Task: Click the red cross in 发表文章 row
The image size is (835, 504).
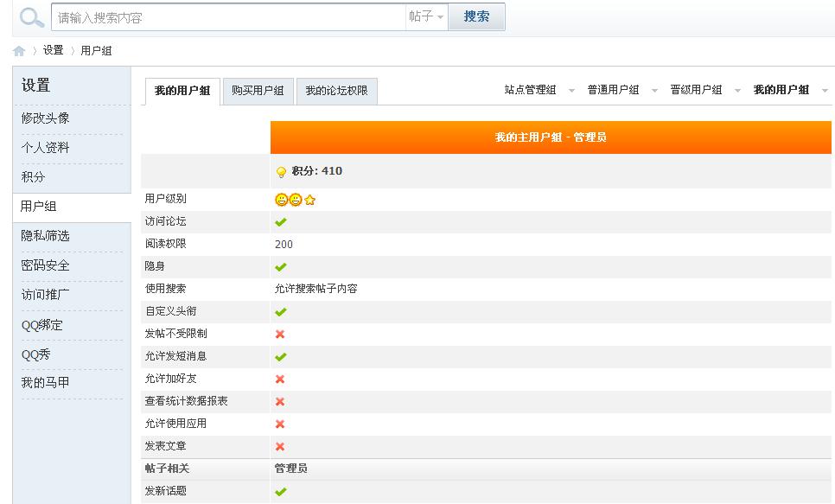Action: click(280, 446)
